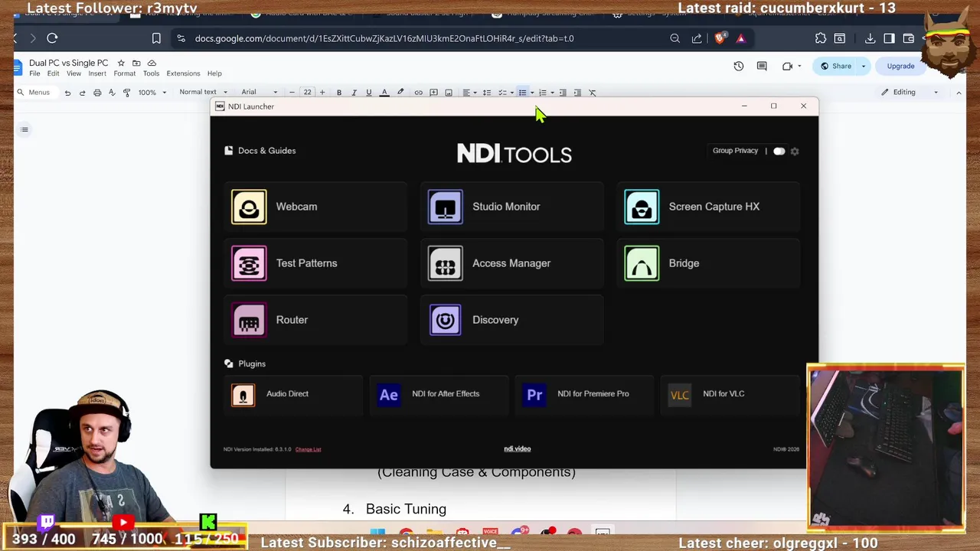This screenshot has height=551, width=980.
Task: Open the Extensions menu
Action: pos(183,73)
